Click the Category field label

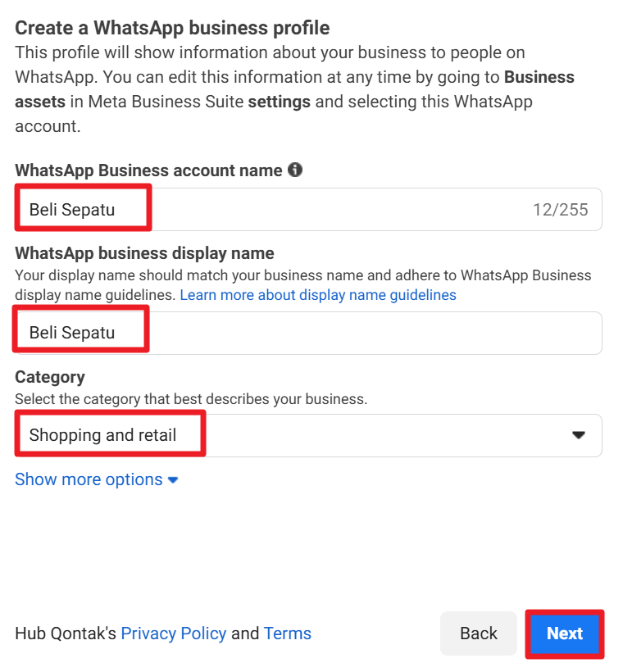point(50,377)
